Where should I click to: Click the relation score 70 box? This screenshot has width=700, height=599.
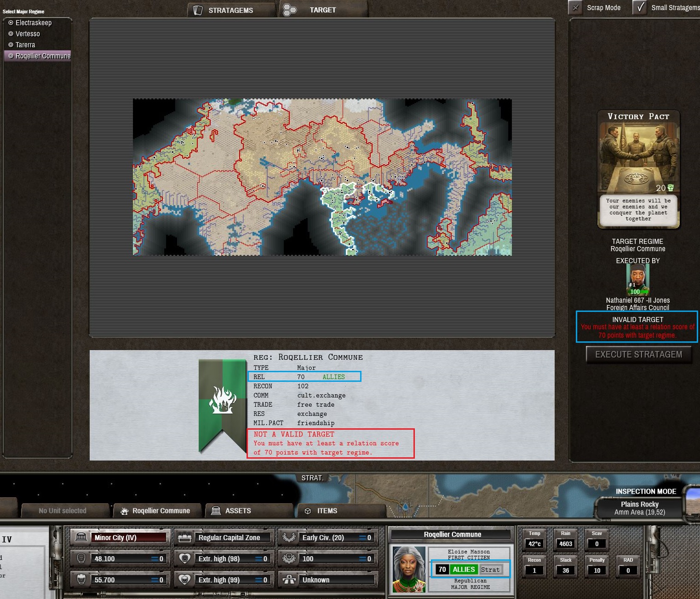click(442, 570)
